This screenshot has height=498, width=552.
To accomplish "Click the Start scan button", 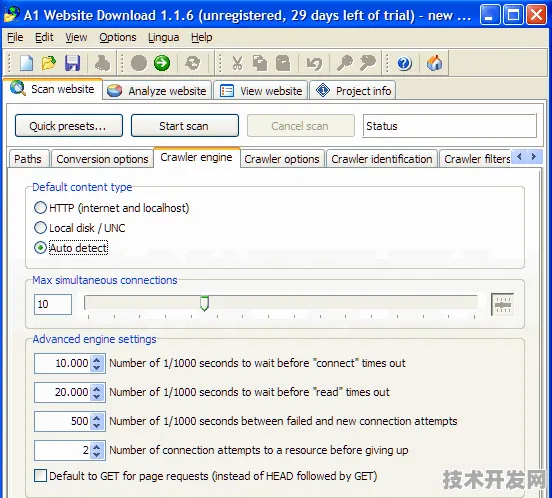I will click(185, 126).
